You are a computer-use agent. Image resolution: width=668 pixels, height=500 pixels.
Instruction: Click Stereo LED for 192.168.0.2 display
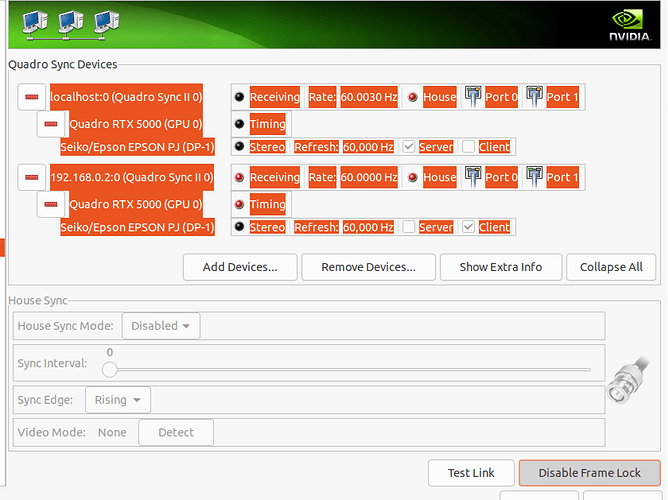click(239, 227)
